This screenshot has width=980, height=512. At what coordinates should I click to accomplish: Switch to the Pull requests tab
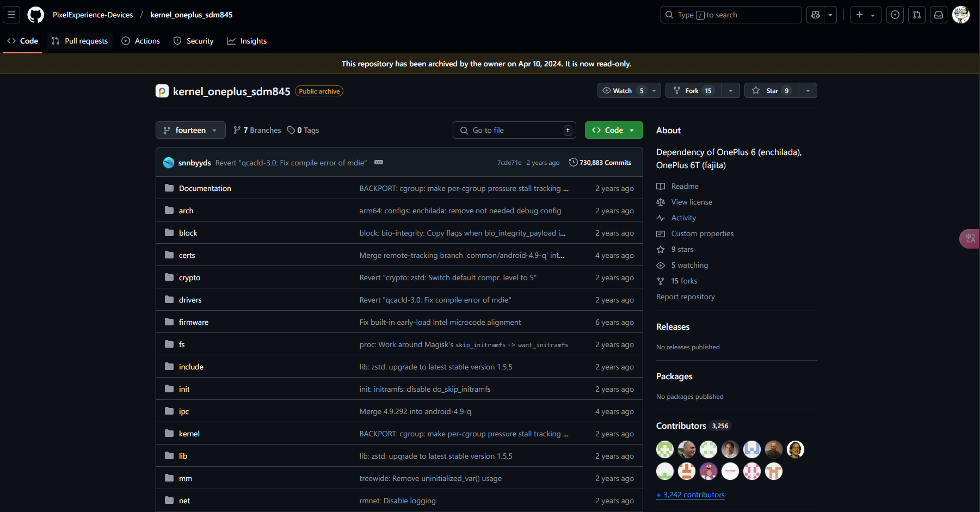[80, 41]
